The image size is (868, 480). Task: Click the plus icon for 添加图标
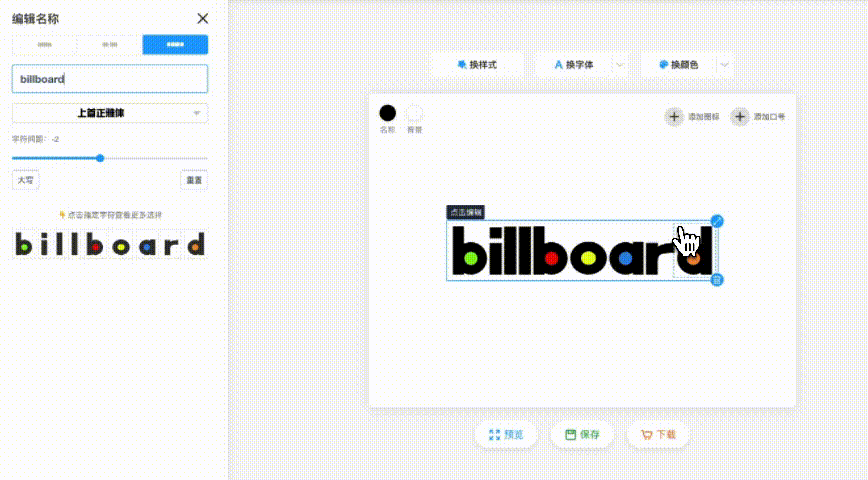coord(674,117)
